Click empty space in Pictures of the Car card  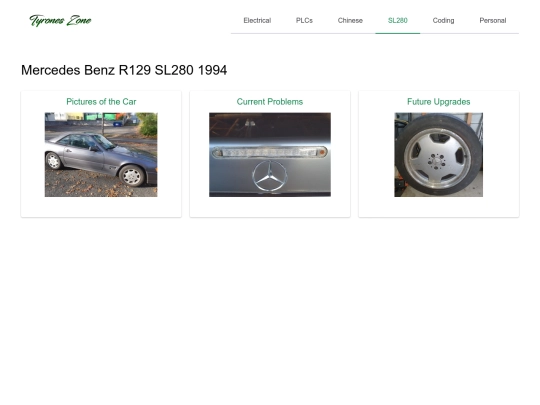point(101,207)
